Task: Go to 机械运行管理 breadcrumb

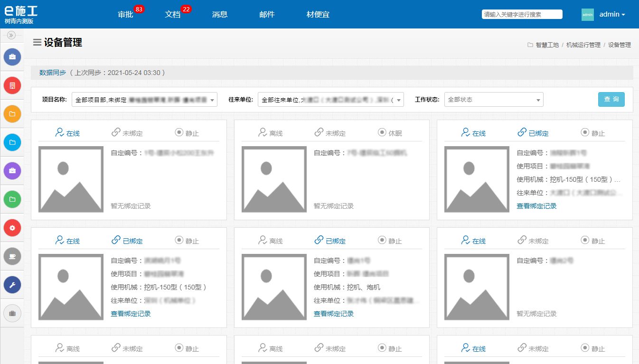Action: pyautogui.click(x=583, y=45)
